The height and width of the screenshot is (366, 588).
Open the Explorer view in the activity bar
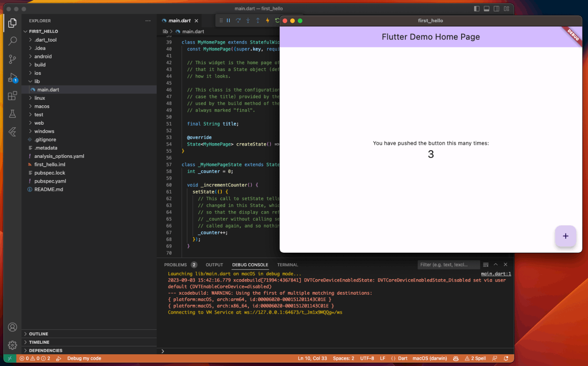(x=13, y=23)
